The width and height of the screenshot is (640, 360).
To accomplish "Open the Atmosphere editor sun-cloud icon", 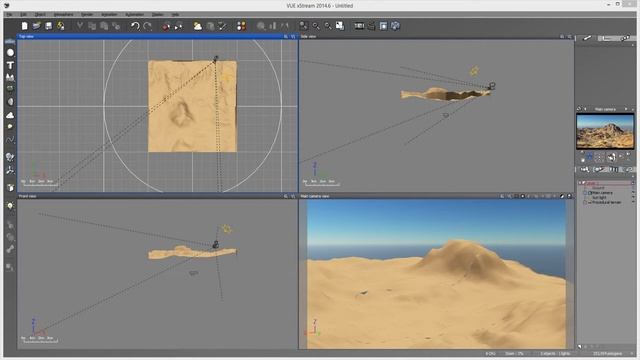I will pos(198,26).
